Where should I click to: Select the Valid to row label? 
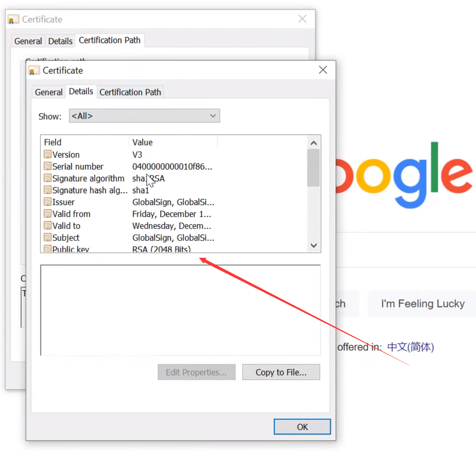66,226
